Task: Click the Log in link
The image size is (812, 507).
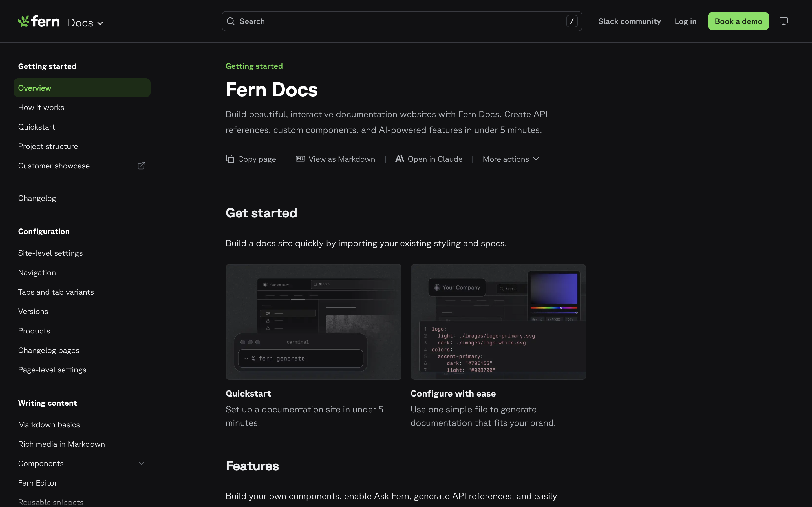Action: [x=685, y=21]
